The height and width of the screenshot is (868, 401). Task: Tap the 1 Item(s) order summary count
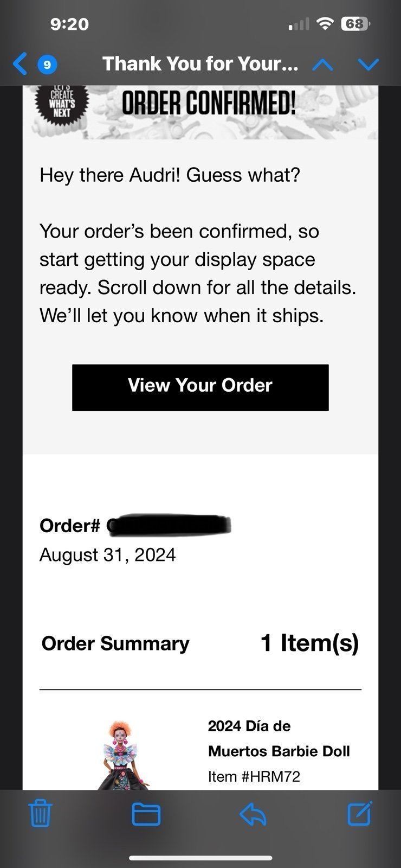coord(309,643)
